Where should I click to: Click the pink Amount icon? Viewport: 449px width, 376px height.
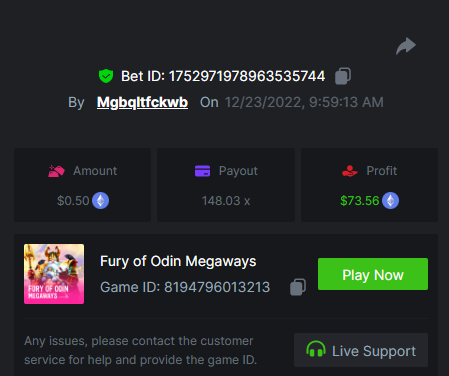coord(56,171)
